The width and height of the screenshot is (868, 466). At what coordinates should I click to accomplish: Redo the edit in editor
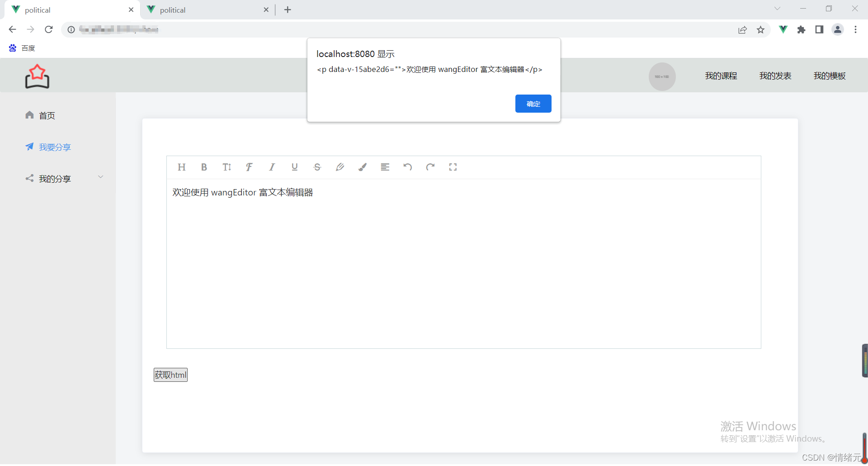point(430,167)
